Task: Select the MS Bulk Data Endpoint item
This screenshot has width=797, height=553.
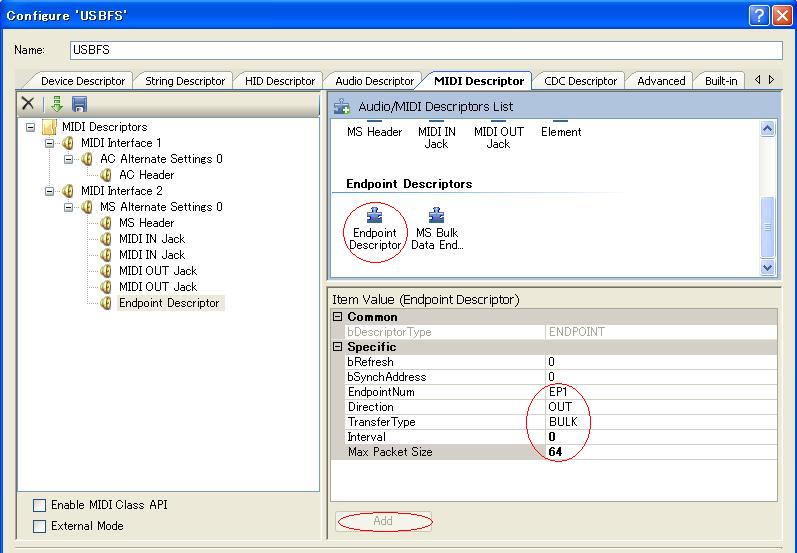Action: point(437,229)
